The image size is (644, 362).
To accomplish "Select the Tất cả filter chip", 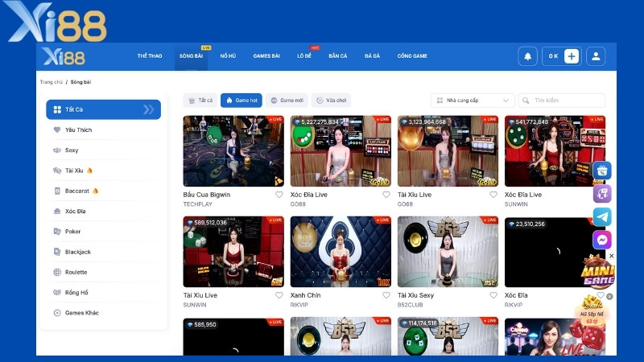I will coord(200,101).
